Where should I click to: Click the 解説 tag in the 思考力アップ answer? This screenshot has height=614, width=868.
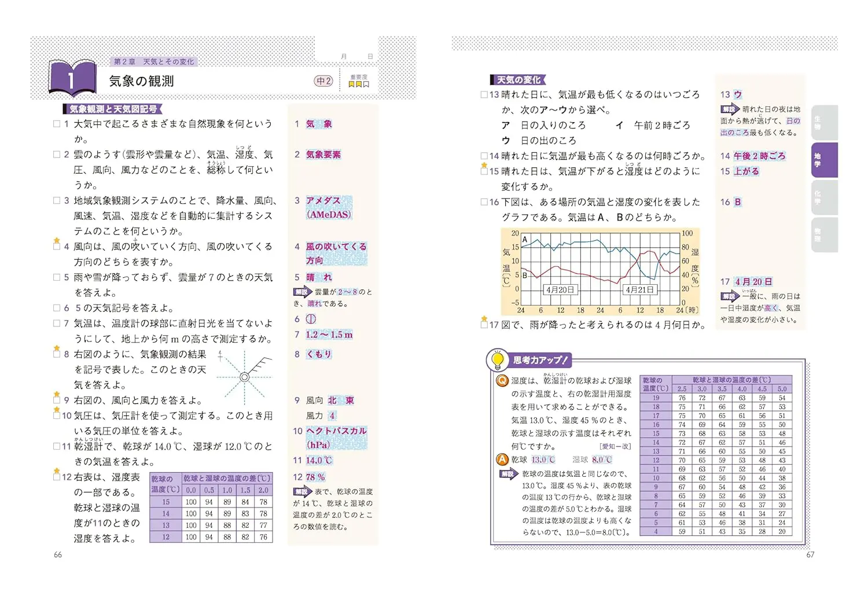pos(508,474)
